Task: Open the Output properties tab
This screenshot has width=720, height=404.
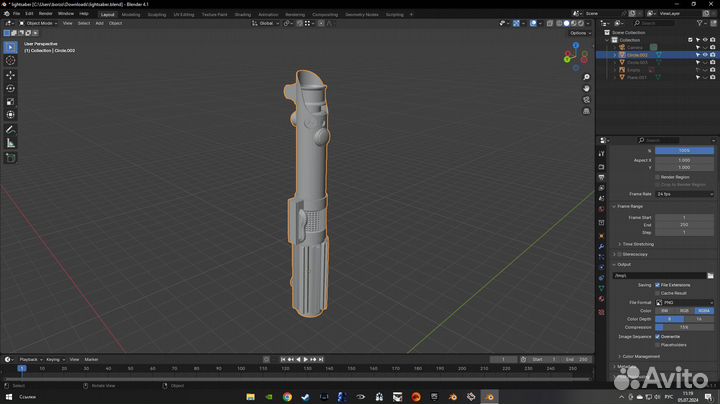Action: tap(602, 178)
